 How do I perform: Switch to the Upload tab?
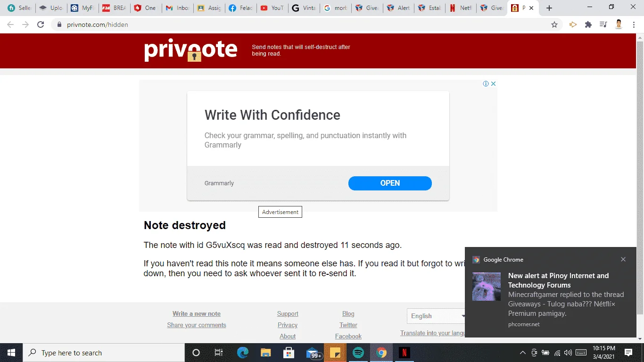click(x=51, y=8)
